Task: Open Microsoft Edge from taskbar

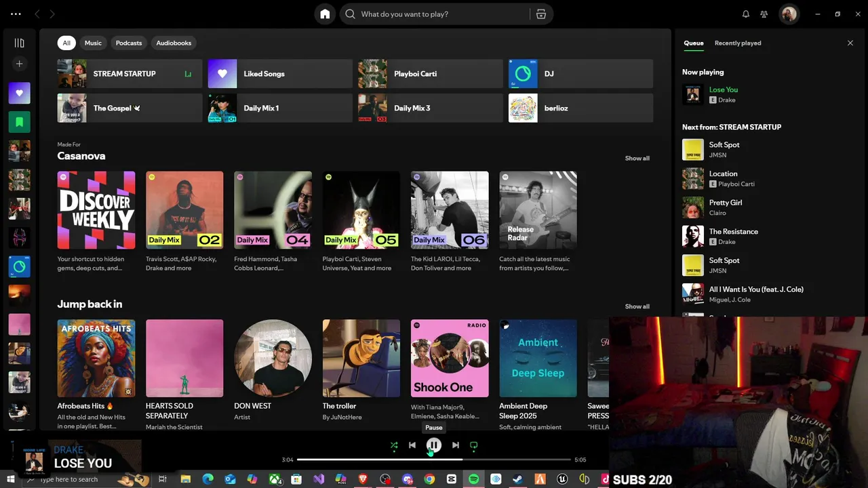Action: (x=208, y=479)
